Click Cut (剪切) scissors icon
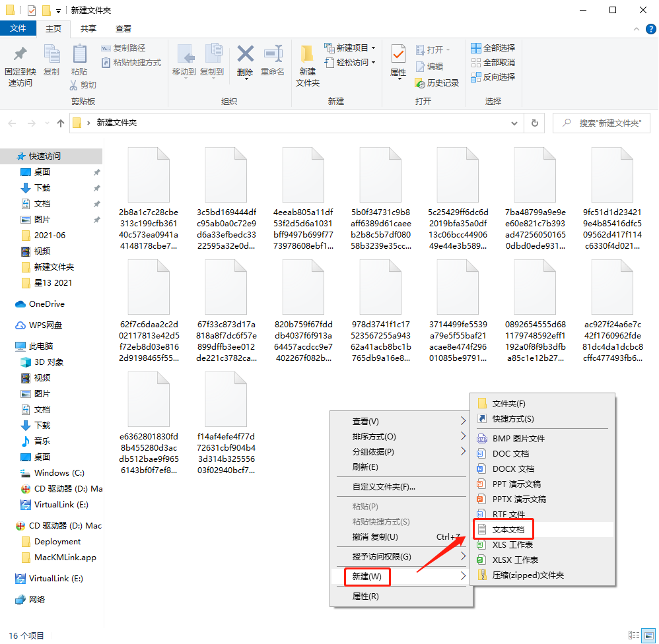This screenshot has width=659, height=644. click(x=73, y=85)
